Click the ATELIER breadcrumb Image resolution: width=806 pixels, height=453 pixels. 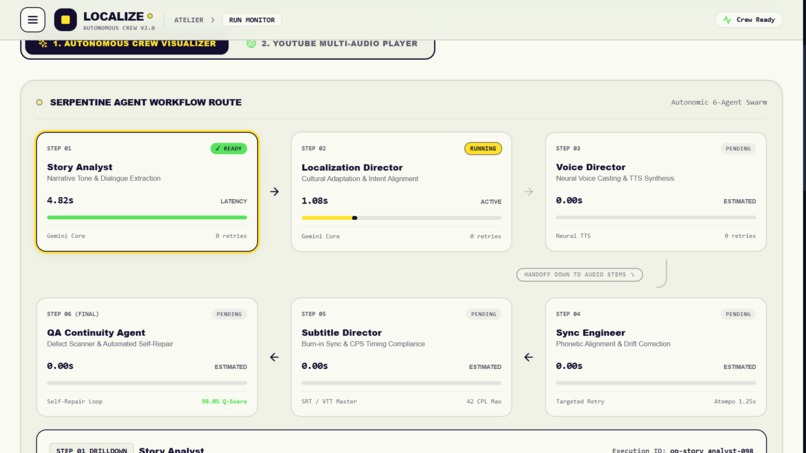tap(189, 20)
